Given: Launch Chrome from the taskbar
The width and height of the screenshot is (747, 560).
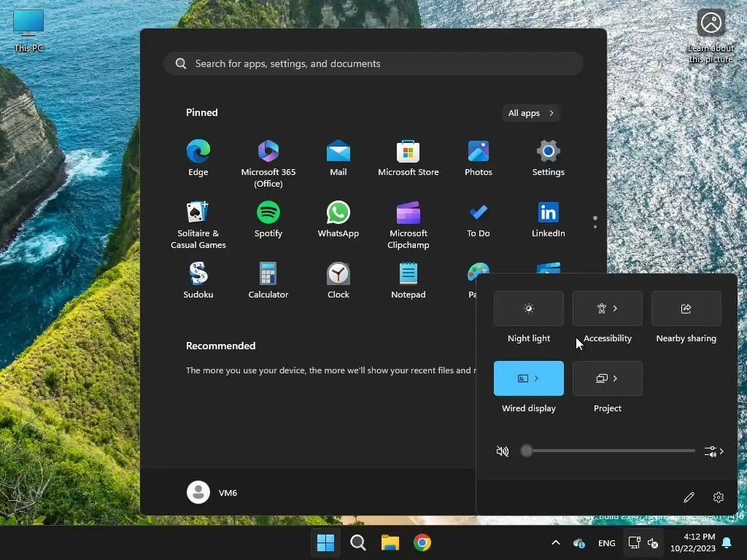Looking at the screenshot, I should [x=422, y=542].
